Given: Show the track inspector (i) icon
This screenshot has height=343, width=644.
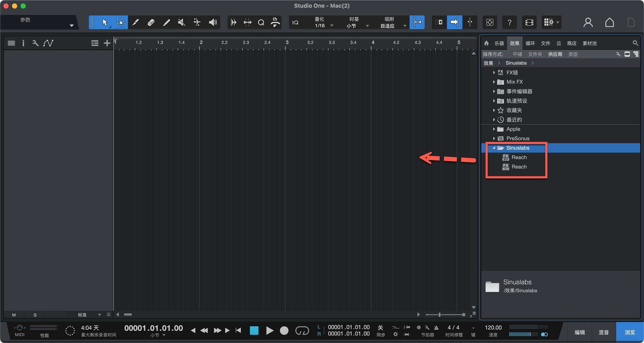Looking at the screenshot, I should pos(23,43).
